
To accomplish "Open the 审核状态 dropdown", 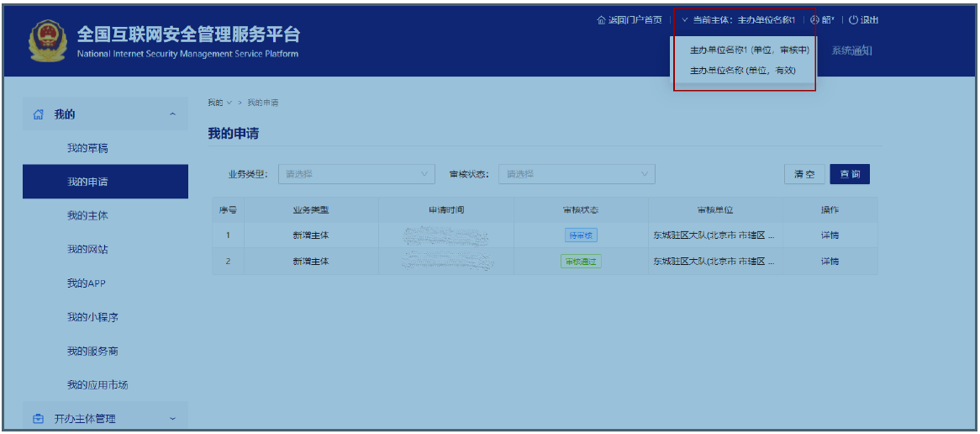I will point(577,174).
